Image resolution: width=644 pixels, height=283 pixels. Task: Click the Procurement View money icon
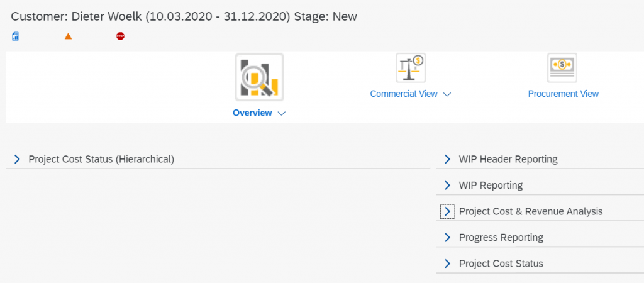tap(562, 68)
